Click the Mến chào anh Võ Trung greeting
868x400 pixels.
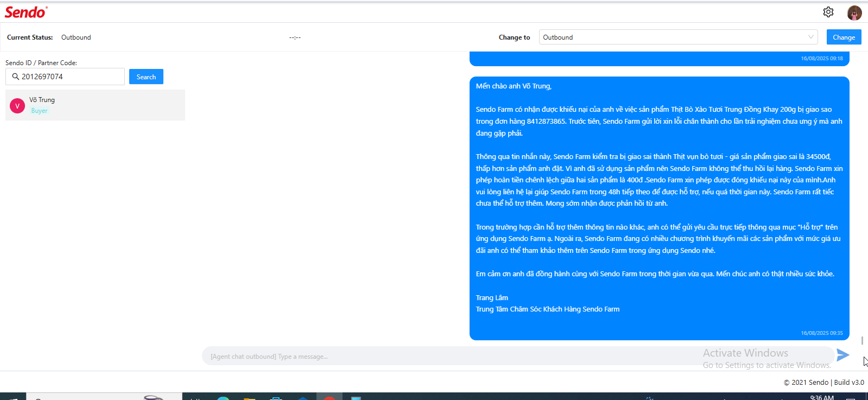coord(514,86)
